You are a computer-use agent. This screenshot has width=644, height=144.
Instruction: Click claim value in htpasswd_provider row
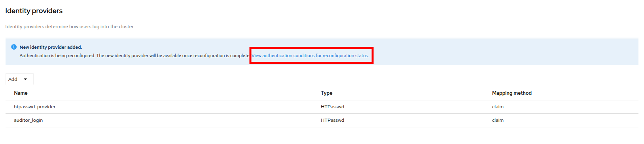point(498,107)
